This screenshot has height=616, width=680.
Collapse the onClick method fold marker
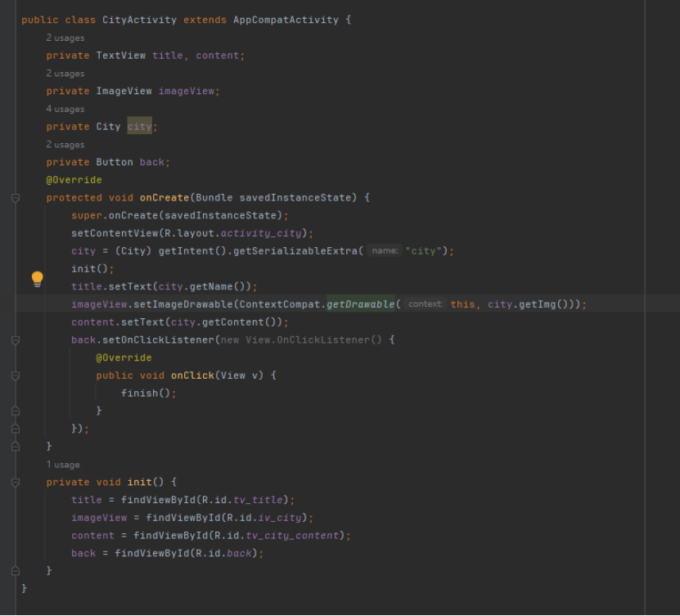(16, 375)
